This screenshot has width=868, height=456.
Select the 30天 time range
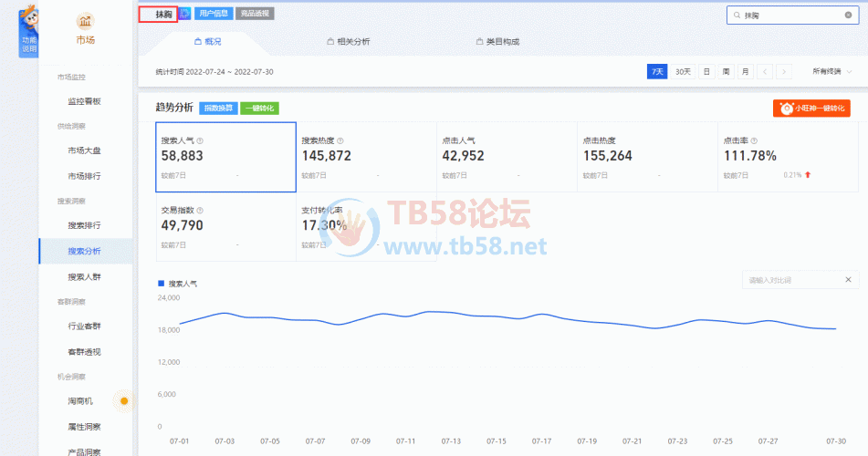pos(683,71)
